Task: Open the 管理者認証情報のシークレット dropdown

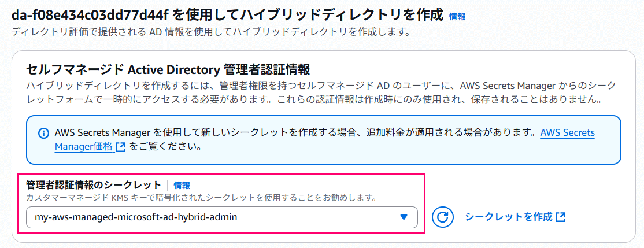Action: click(x=222, y=217)
